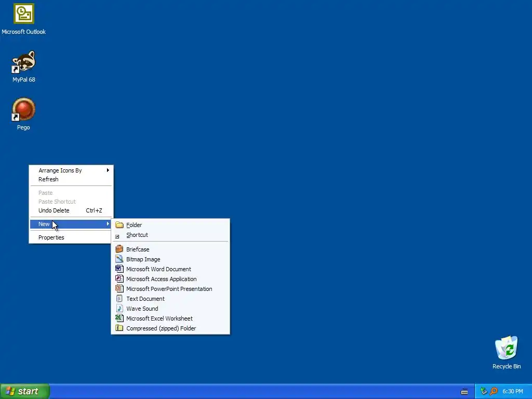Click the Folder icon in New submenu
532x399 pixels.
(x=119, y=224)
